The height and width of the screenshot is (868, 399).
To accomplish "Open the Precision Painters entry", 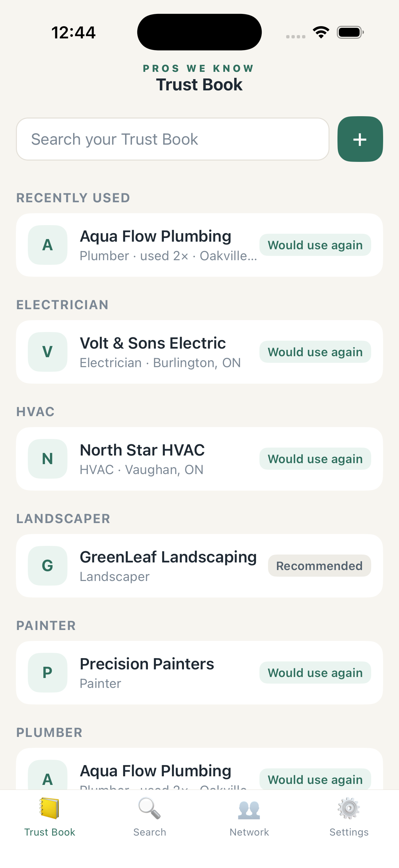I will point(199,673).
